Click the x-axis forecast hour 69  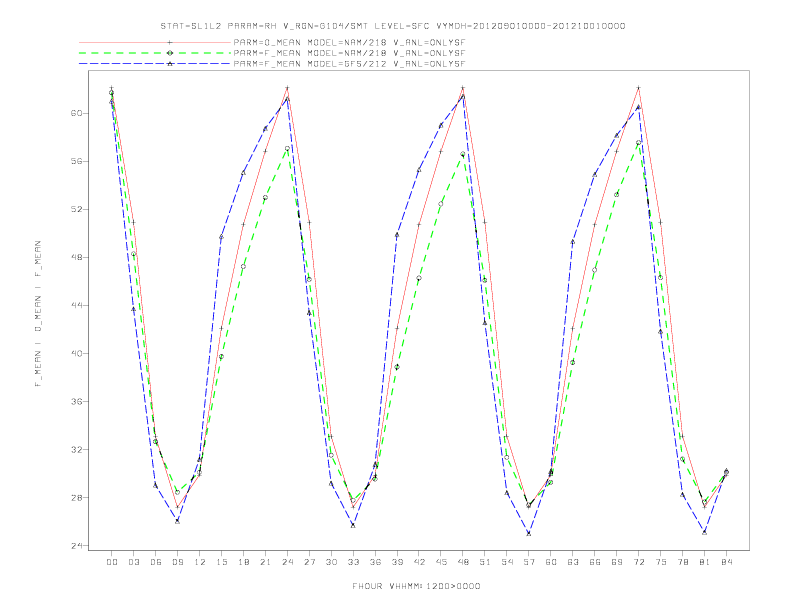(x=617, y=562)
